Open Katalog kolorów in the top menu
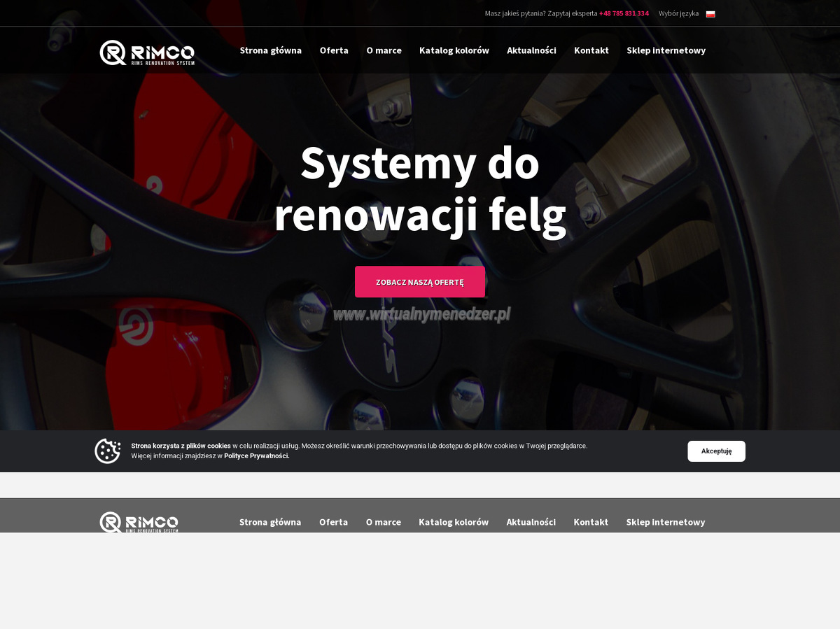 454,50
